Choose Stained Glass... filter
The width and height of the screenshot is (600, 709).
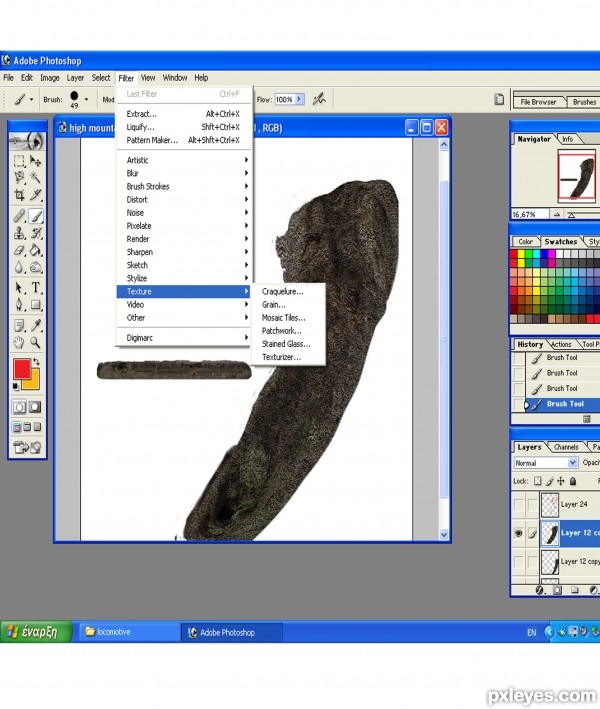[x=288, y=344]
